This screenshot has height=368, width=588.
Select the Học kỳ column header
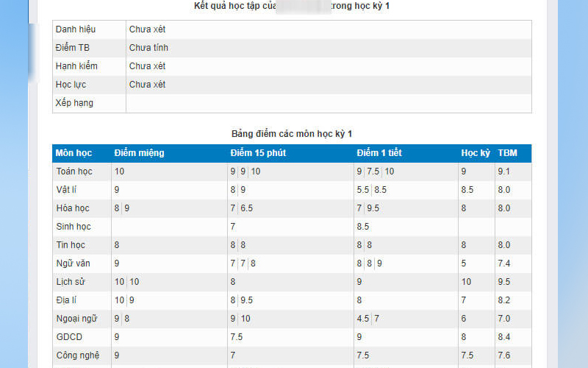[x=476, y=153]
